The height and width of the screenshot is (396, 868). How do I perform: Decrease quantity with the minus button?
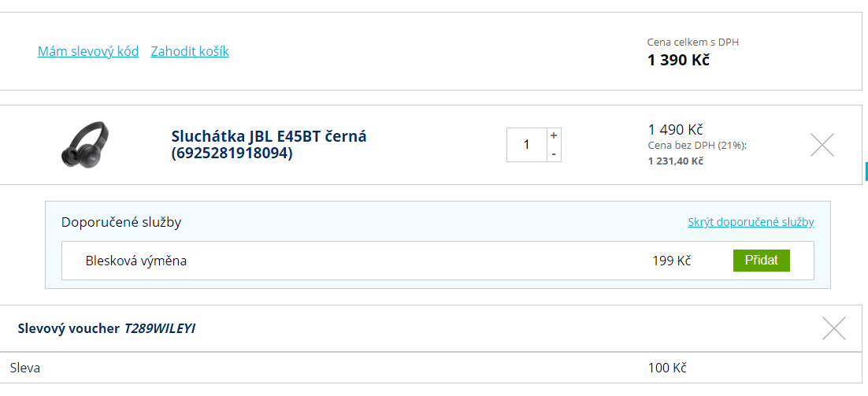point(555,154)
